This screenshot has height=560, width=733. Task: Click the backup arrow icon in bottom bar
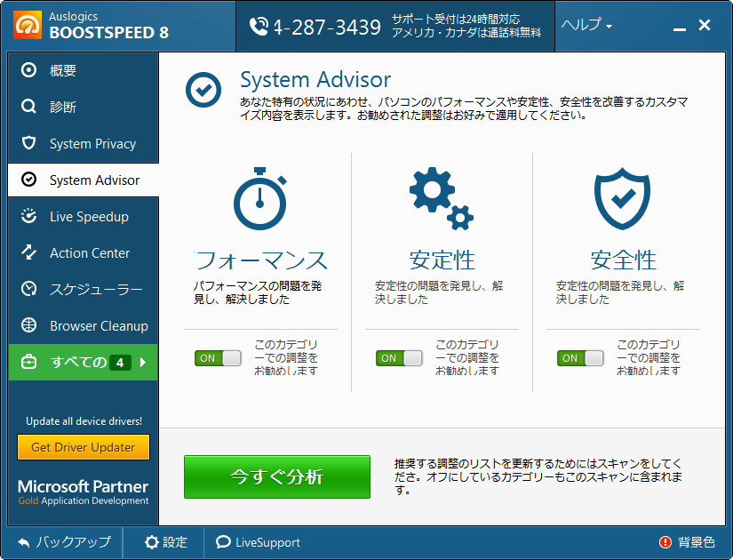tap(23, 542)
